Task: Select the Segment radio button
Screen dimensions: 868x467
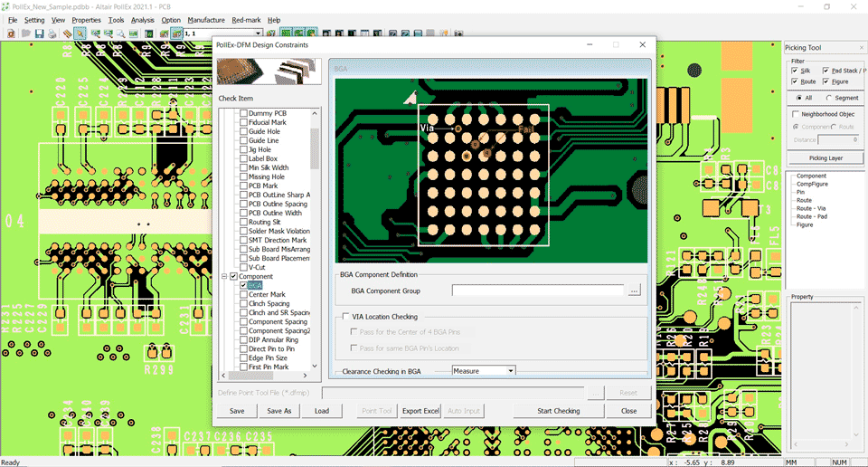Action: [x=829, y=98]
